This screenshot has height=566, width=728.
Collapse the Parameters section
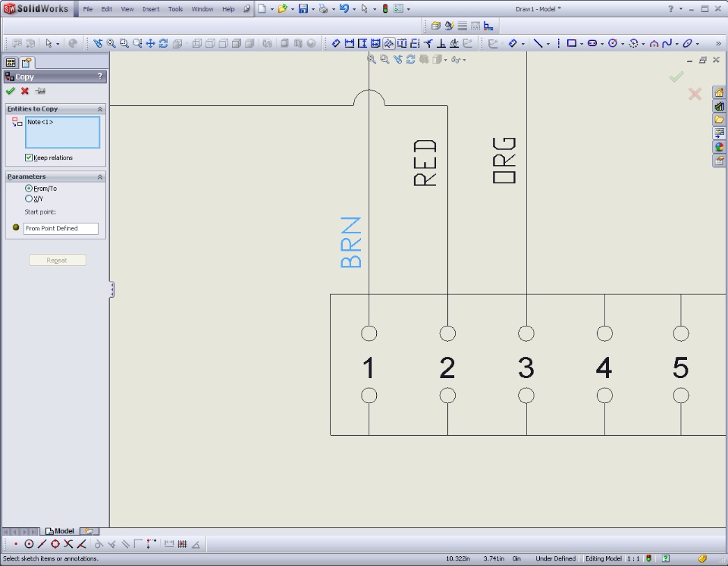point(100,177)
